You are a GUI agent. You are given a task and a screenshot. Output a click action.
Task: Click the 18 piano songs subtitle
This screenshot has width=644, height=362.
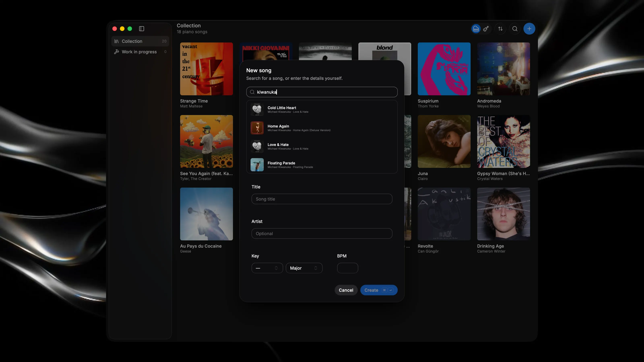[x=192, y=32]
